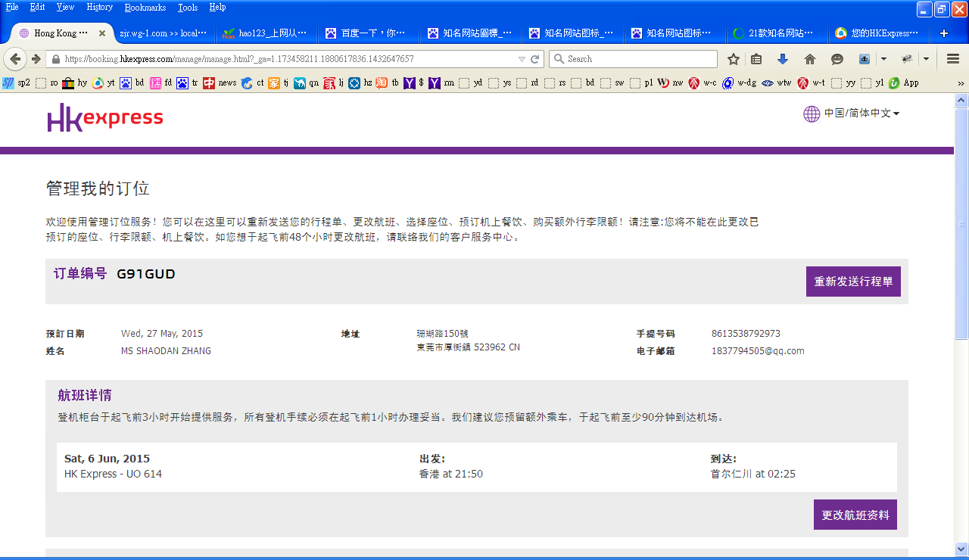Expand dropdown arrow next to the bug icon
Image resolution: width=969 pixels, height=560 pixels.
[926, 59]
